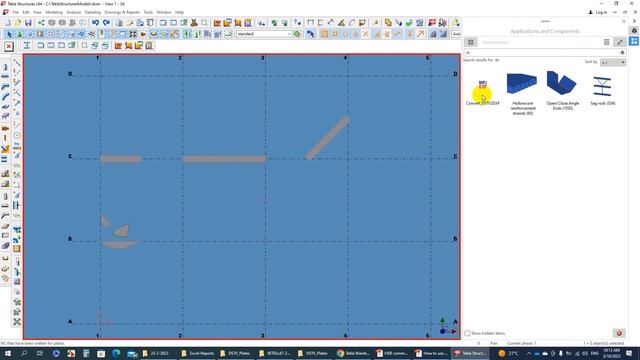Open the Drawings & Reports menu

click(x=122, y=12)
